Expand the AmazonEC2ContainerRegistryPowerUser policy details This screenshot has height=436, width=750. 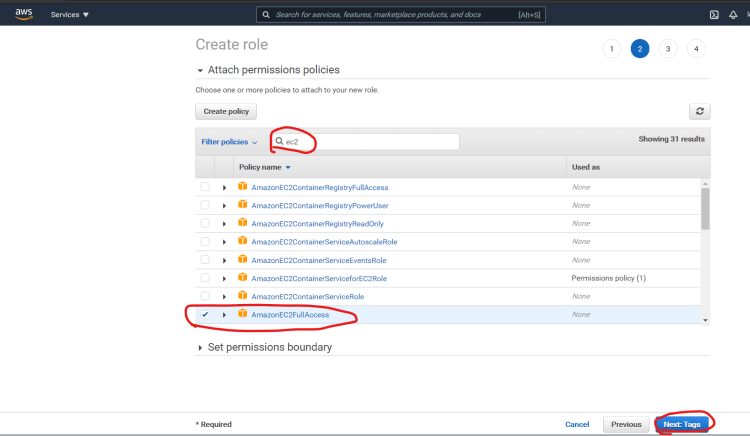[x=224, y=206]
